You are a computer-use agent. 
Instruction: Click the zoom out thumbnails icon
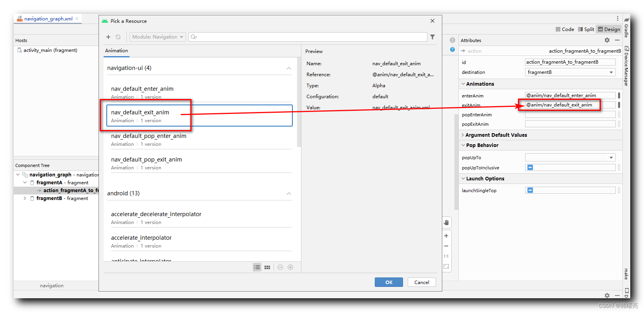[280, 267]
